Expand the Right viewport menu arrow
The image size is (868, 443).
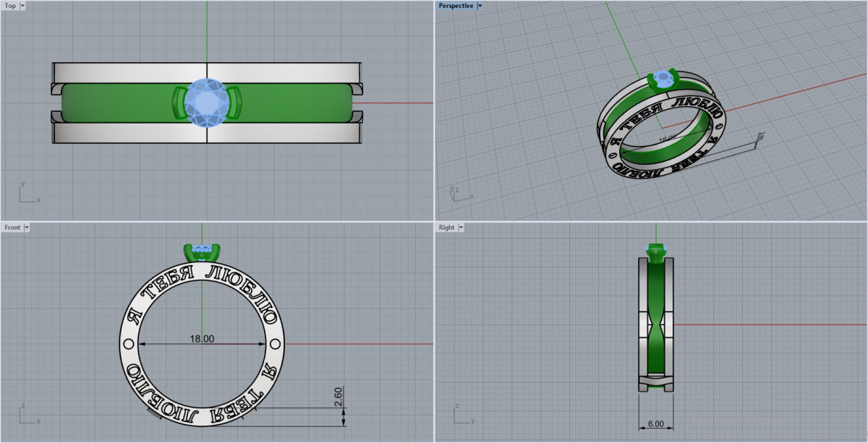pyautogui.click(x=461, y=228)
